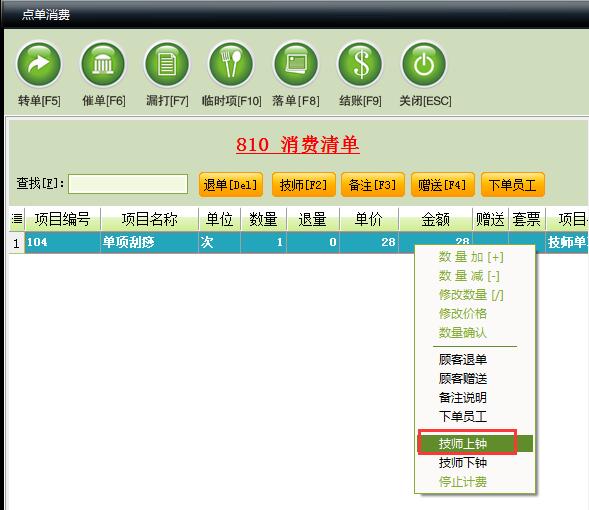Click the 转单[F5] transfer order icon
The width and height of the screenshot is (589, 510).
(x=39, y=64)
